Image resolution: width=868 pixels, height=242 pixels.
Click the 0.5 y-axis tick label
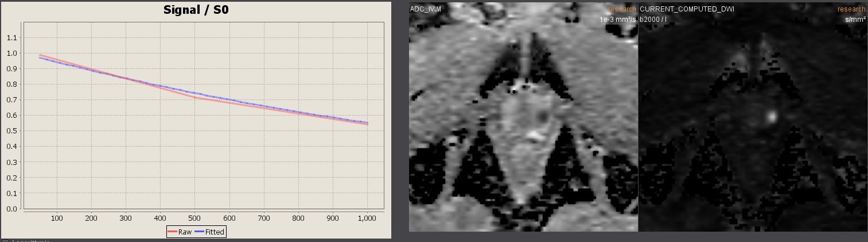tap(11, 131)
